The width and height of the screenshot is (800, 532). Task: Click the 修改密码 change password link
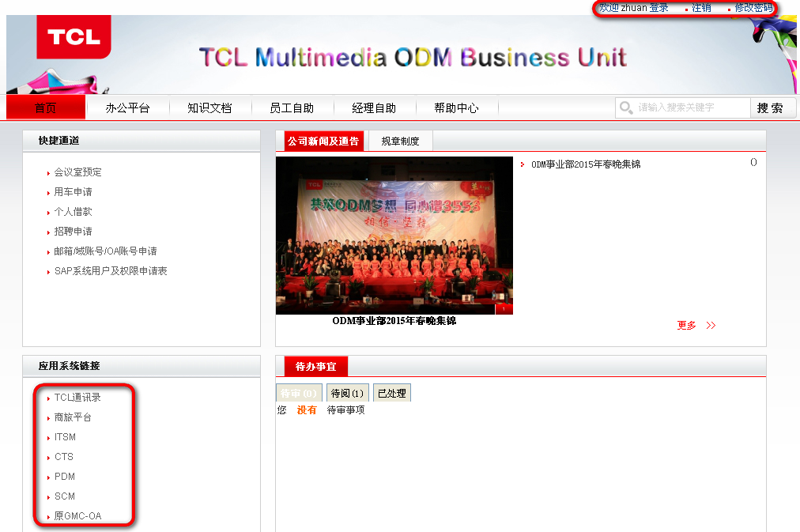(x=753, y=8)
